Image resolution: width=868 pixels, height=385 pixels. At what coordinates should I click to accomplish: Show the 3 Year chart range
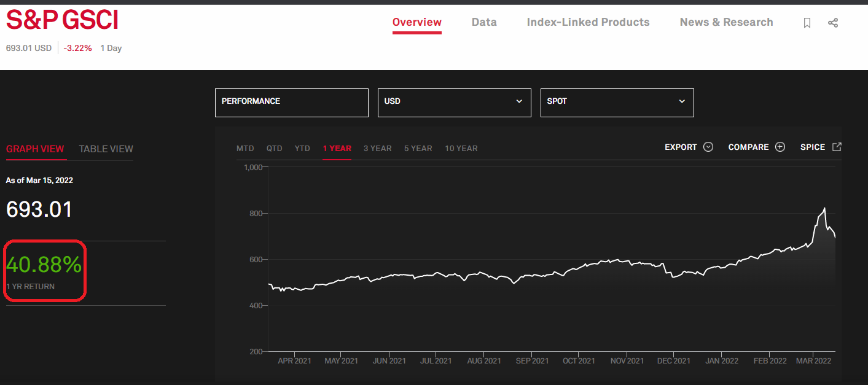point(377,148)
